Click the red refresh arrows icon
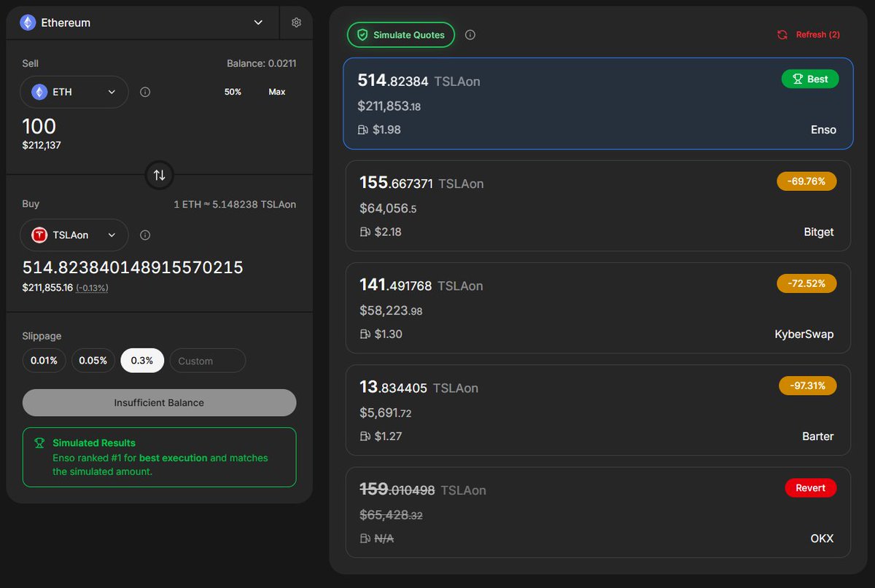Viewport: 875px width, 588px height. (x=782, y=35)
